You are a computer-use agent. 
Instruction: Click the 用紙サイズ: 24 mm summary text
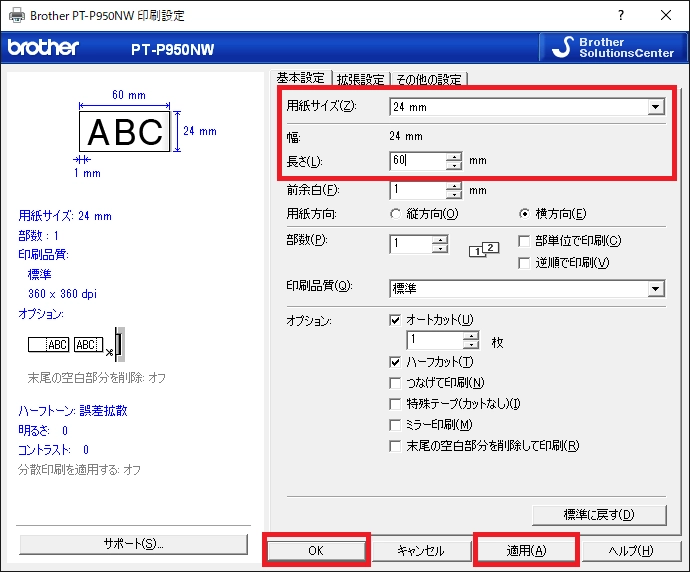coord(65,216)
